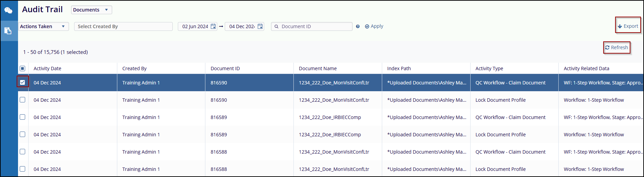Toggle the select-all checkbox in header

(22, 68)
